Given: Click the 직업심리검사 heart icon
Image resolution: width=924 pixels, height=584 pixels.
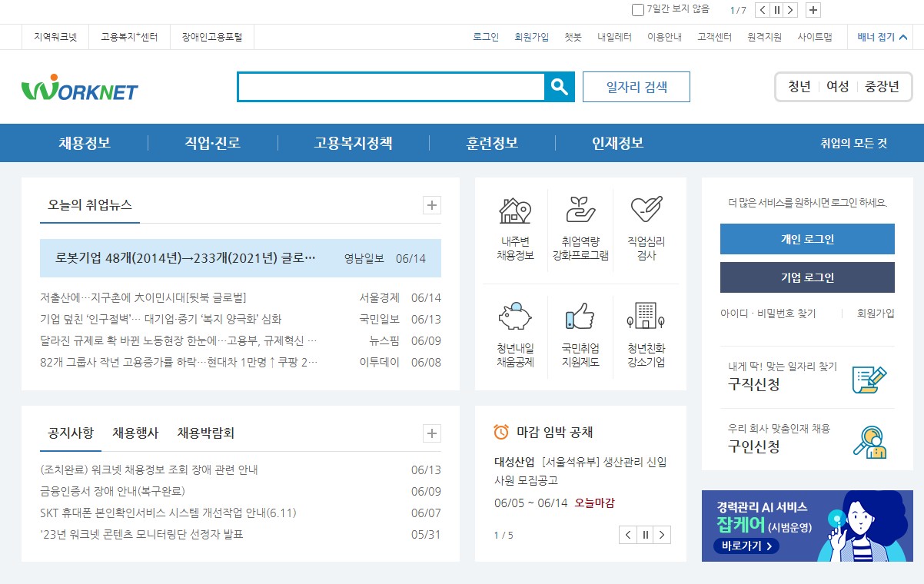Looking at the screenshot, I should tap(646, 209).
